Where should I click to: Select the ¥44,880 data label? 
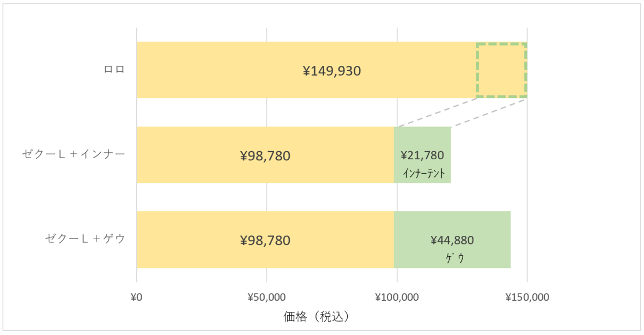point(452,240)
